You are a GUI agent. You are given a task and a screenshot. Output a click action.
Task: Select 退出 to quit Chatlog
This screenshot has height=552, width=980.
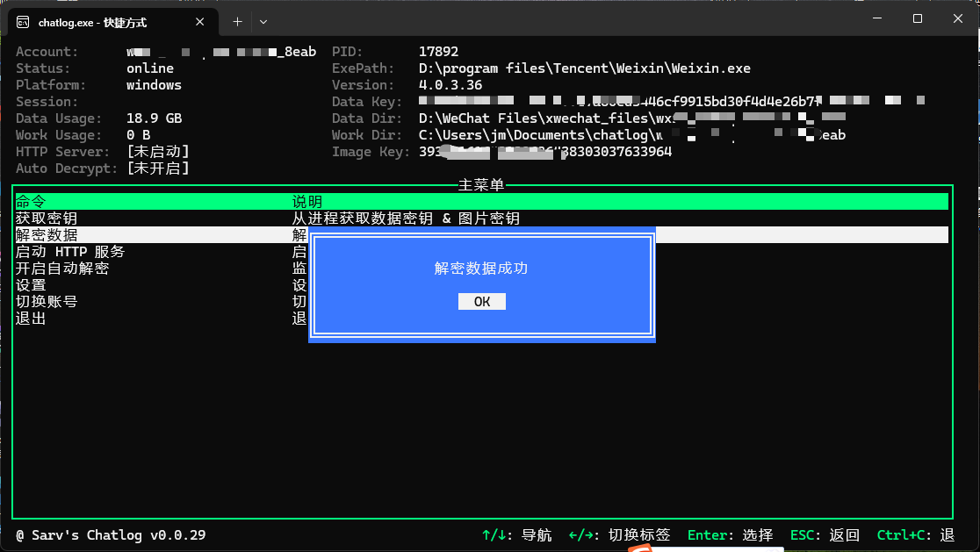click(31, 319)
